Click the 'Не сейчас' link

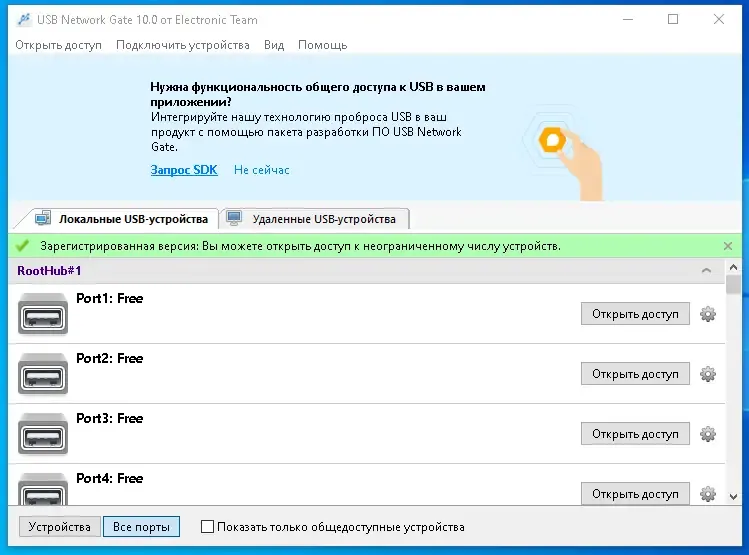(x=261, y=170)
